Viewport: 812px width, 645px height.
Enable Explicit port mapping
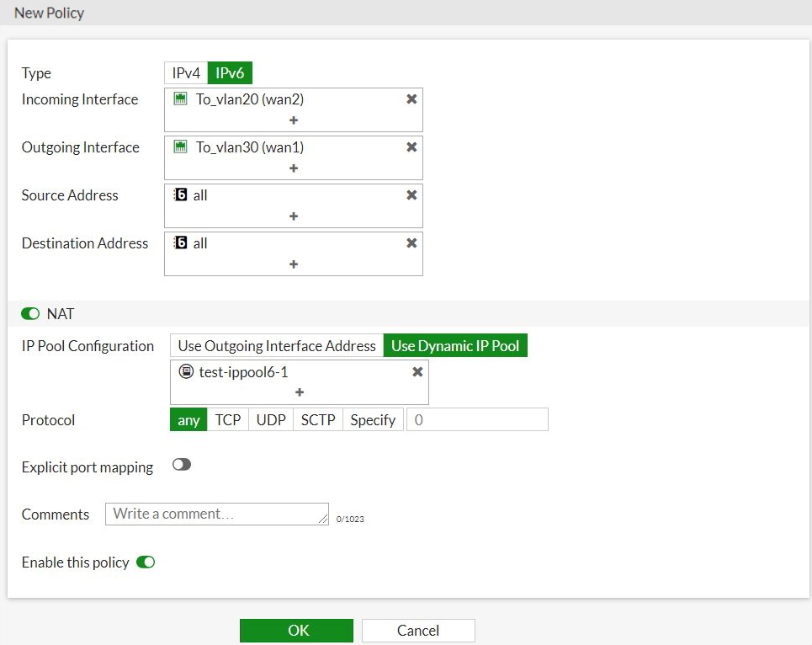pyautogui.click(x=182, y=465)
